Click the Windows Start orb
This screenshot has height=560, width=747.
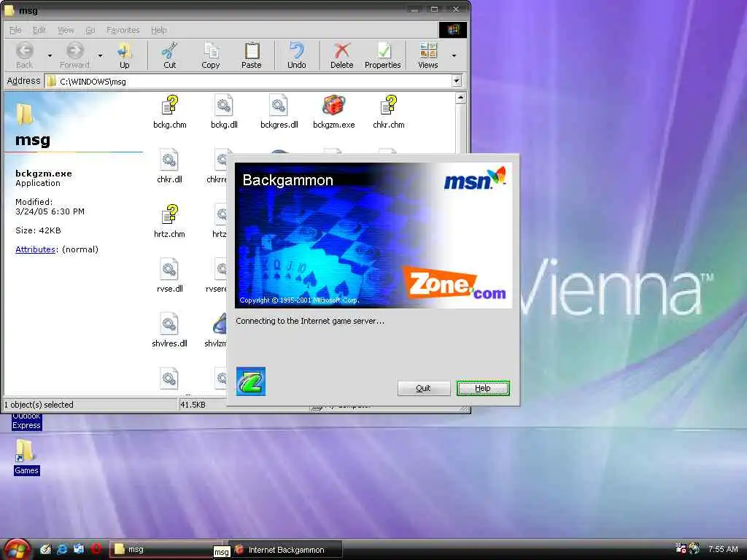(x=18, y=550)
